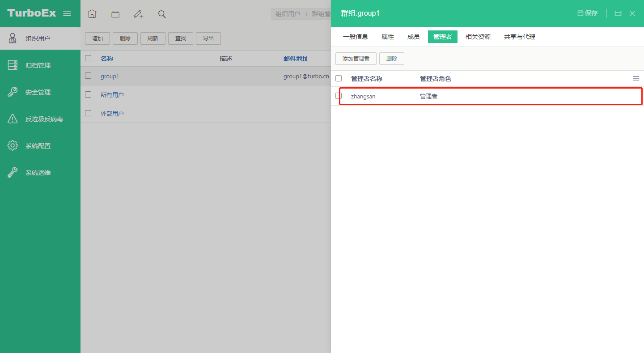Image resolution: width=644 pixels, height=353 pixels.
Task: Open the search magnifier icon
Action: 162,14
